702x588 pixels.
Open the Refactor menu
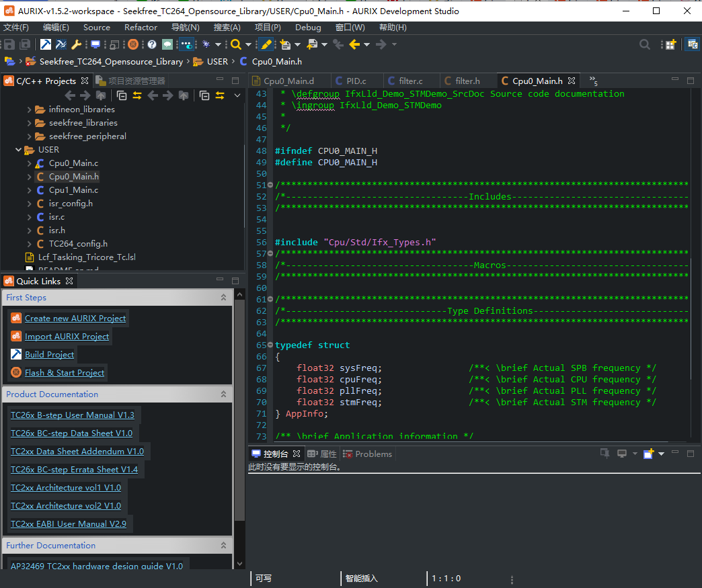pyautogui.click(x=141, y=28)
